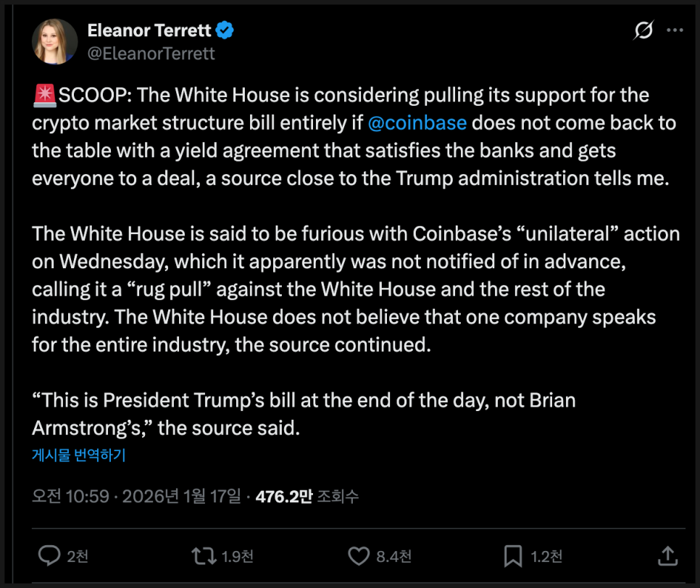Click the paragraph quoting "President Trump's bill"
The height and width of the screenshot is (588, 700).
coord(303,414)
